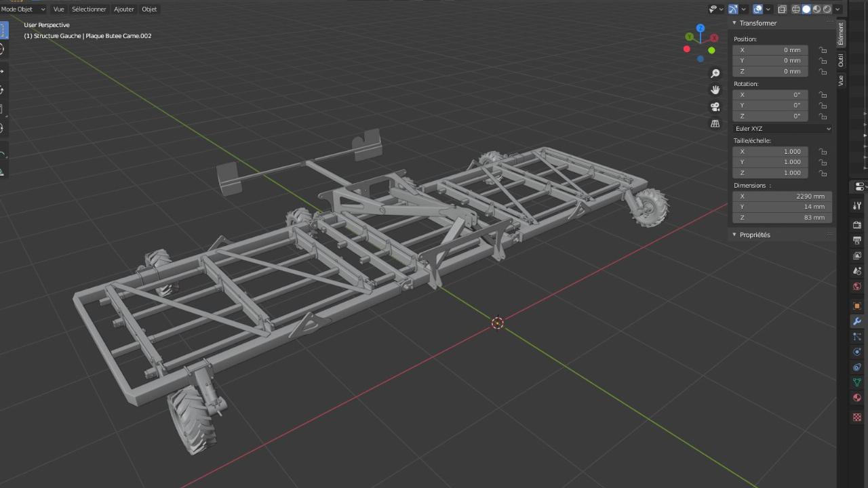868x488 pixels.
Task: Click the zoom in/out viewport navigation icon
Action: click(715, 73)
